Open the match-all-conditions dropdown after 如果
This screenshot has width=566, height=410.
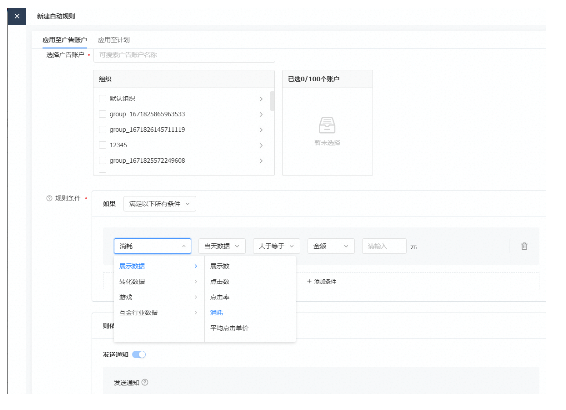[159, 204]
